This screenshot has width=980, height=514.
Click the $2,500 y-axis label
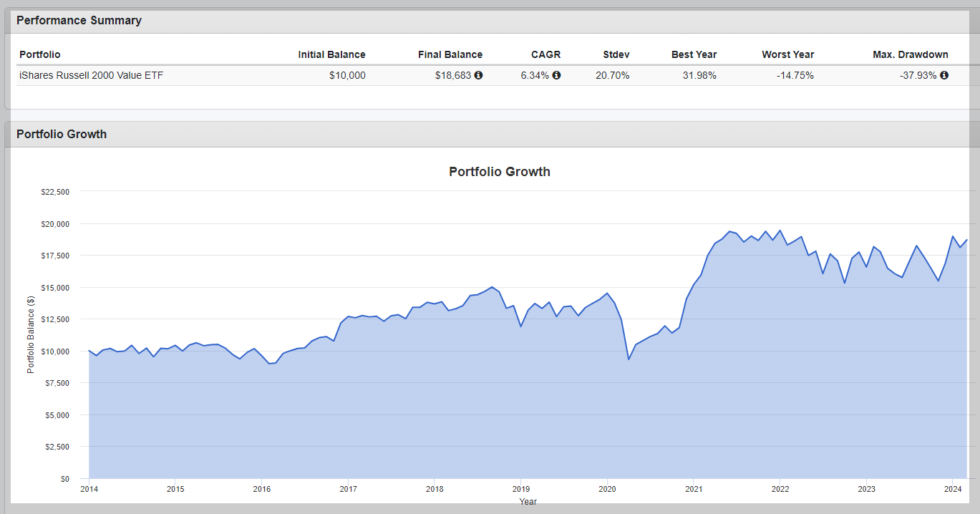coord(57,447)
